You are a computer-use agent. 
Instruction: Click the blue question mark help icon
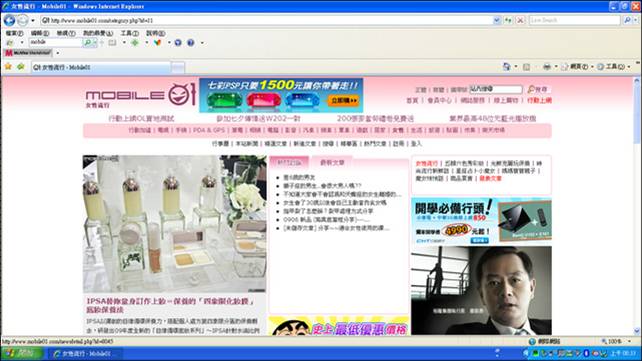190,43
